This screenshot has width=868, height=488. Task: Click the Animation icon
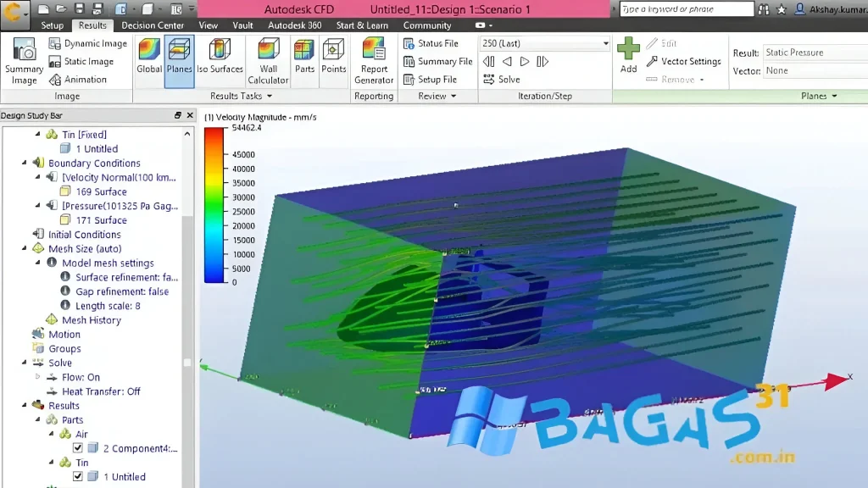55,80
